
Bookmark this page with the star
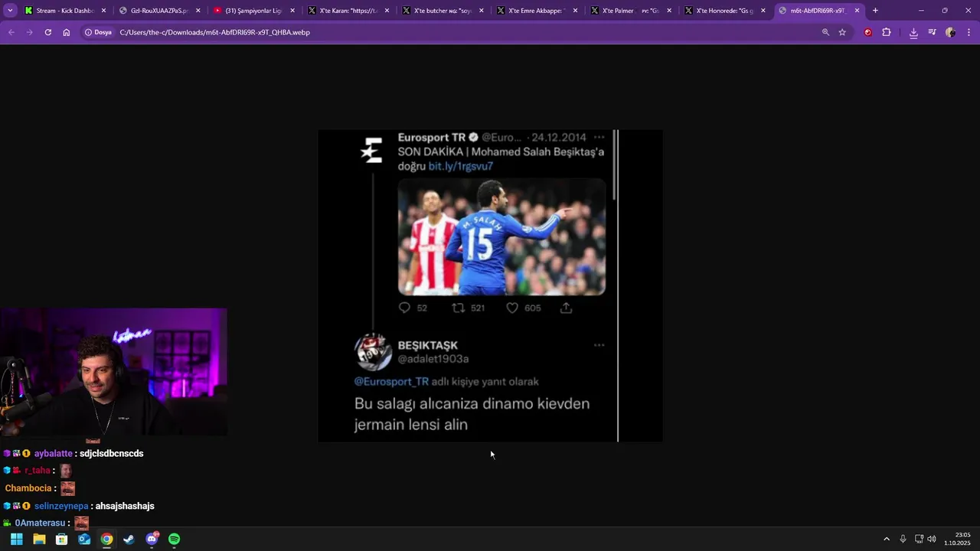(x=842, y=32)
